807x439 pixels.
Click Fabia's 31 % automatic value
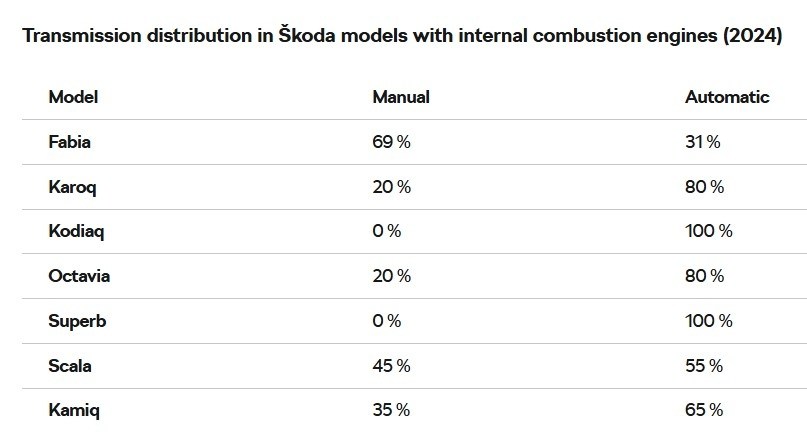pos(702,142)
